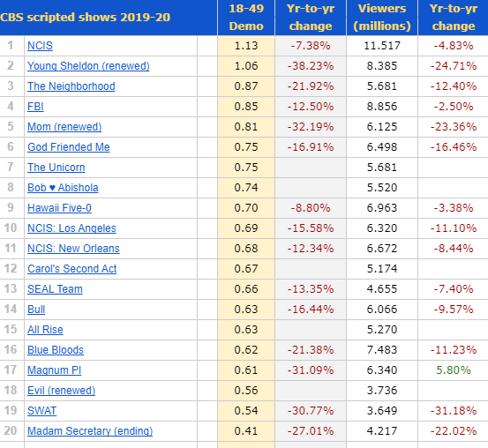This screenshot has width=488, height=448.
Task: Select Blue Bloods viewers value 7.483
Action: (x=382, y=350)
